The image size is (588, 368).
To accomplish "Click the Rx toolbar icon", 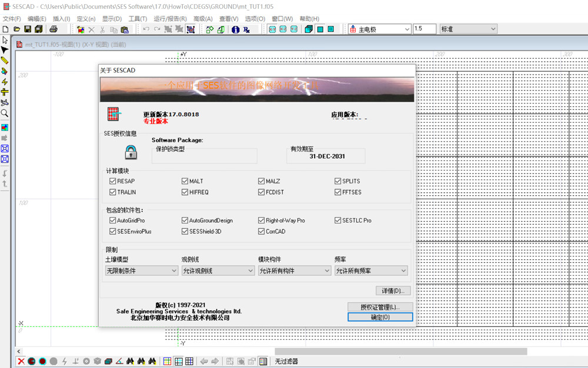I will [246, 29].
